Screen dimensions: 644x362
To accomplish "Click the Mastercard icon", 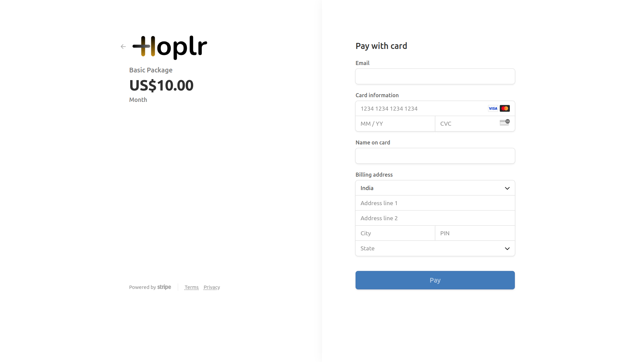I will (x=504, y=109).
